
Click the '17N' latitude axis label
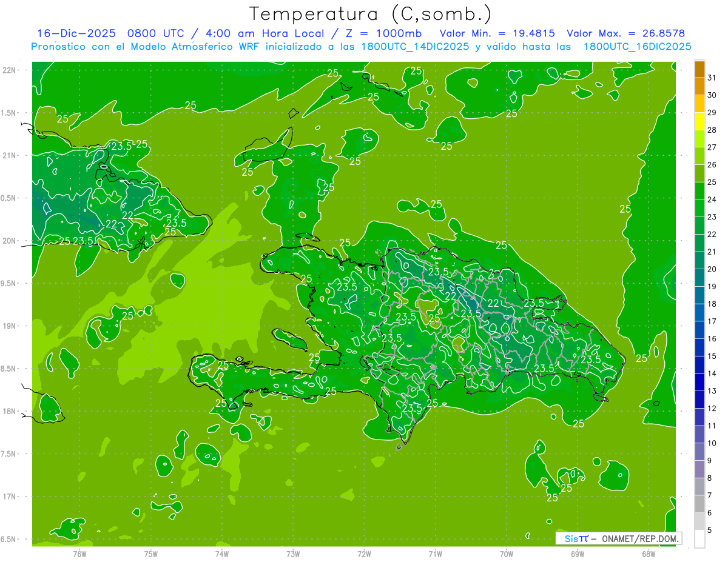click(x=10, y=497)
